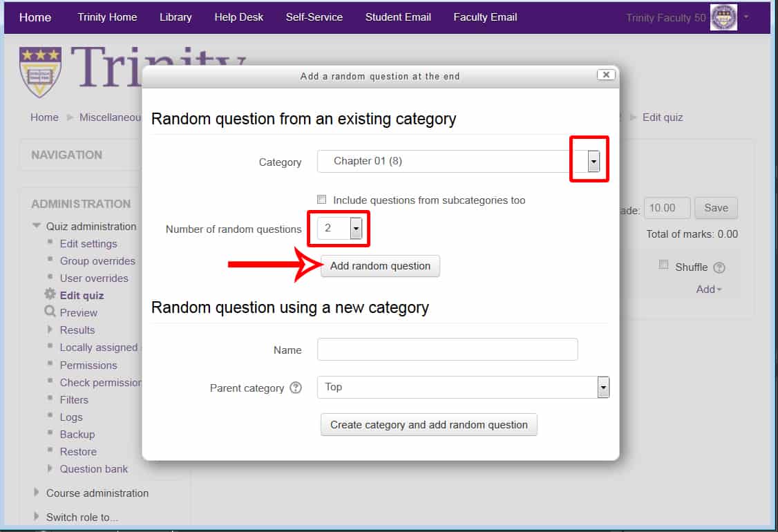Expand the Parent category dropdown
The height and width of the screenshot is (532, 778).
[x=603, y=388]
